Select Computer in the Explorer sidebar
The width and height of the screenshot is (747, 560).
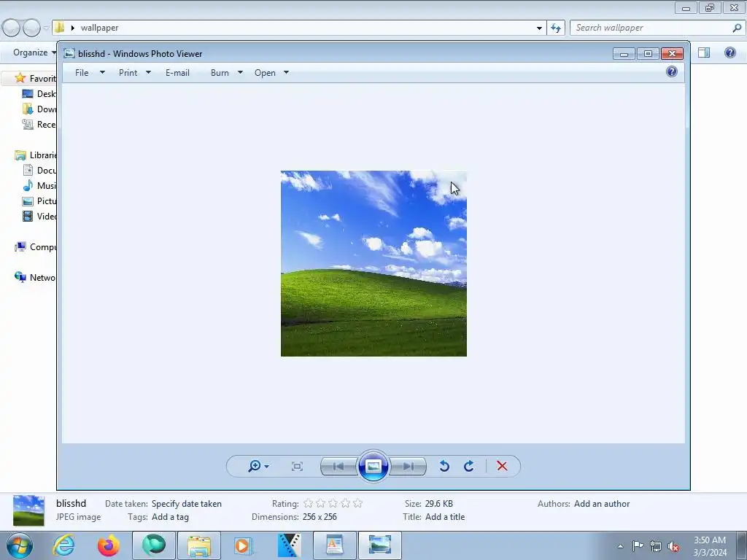coord(35,246)
